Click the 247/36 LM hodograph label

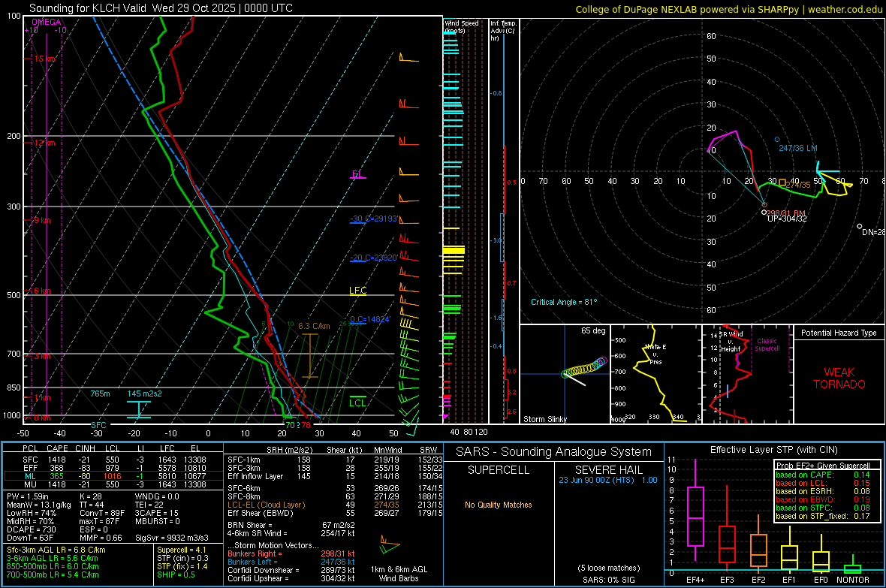coord(798,148)
